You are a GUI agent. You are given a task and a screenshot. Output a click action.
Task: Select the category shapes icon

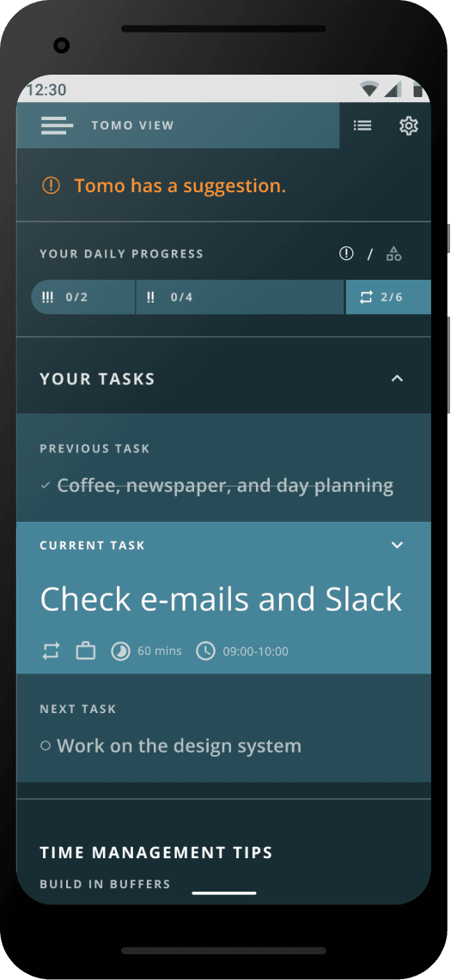point(393,254)
